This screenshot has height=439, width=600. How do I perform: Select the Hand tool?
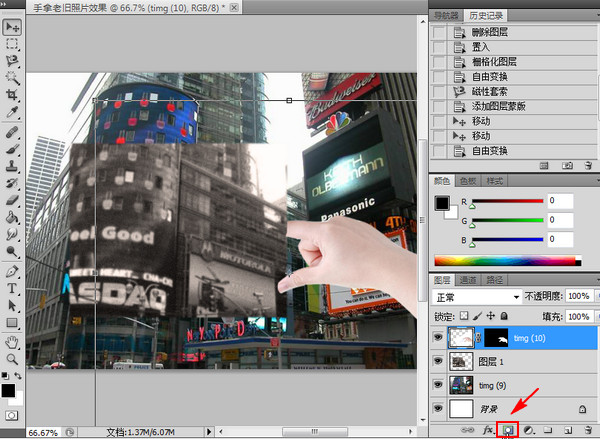click(x=12, y=342)
